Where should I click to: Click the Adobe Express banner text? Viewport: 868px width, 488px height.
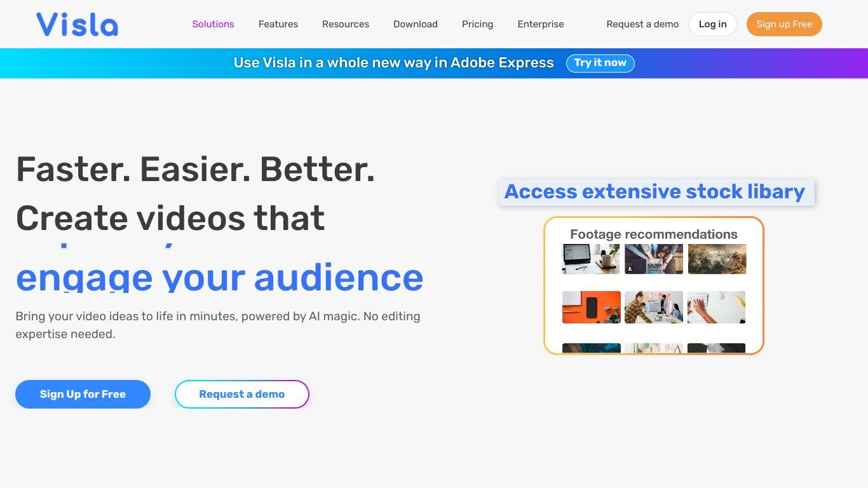pyautogui.click(x=393, y=63)
